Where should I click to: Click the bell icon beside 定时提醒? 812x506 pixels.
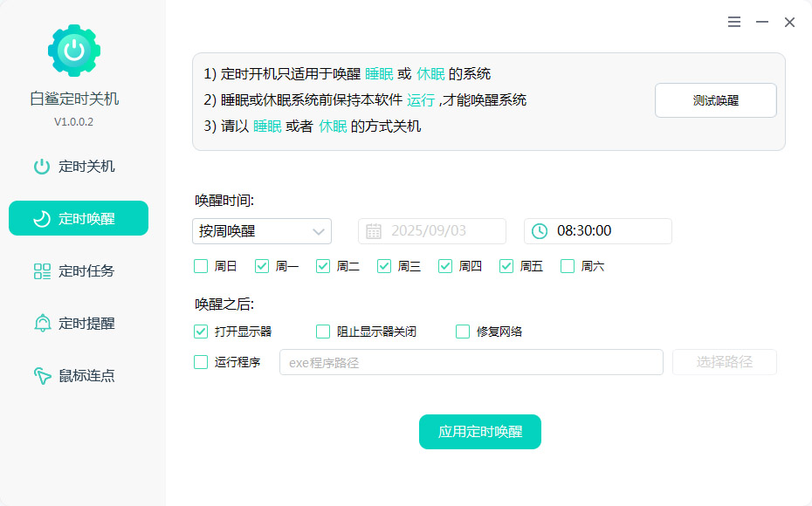pos(42,324)
